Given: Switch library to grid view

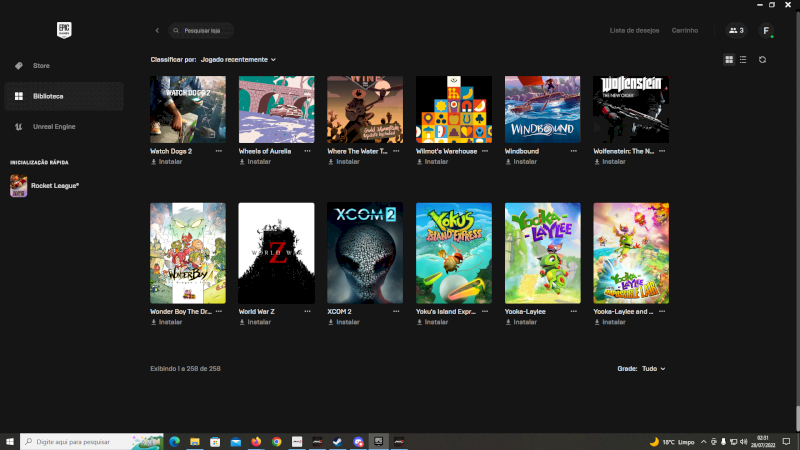Looking at the screenshot, I should (x=729, y=60).
